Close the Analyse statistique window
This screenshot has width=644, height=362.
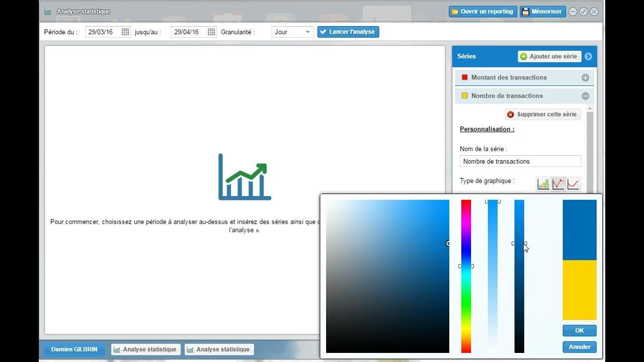pos(594,12)
